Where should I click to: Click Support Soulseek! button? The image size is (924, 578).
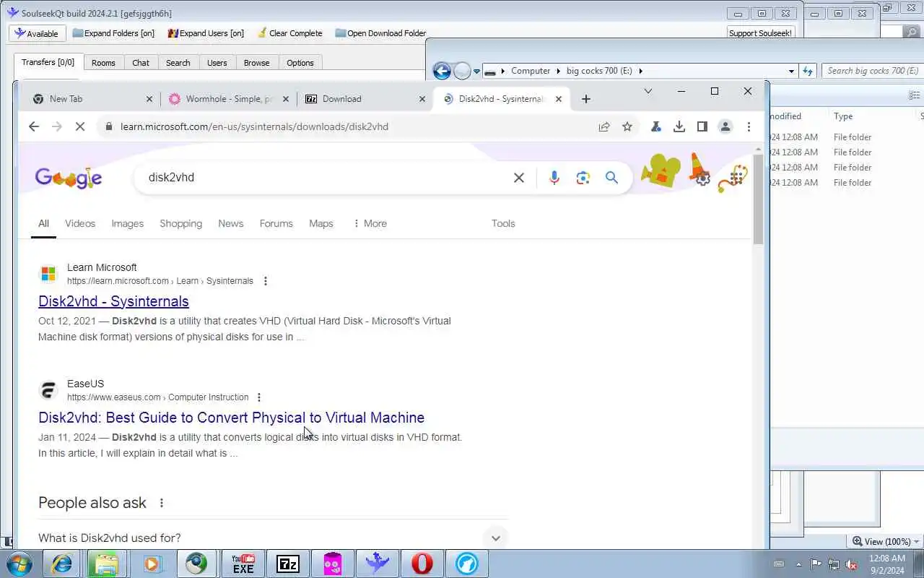(x=760, y=33)
